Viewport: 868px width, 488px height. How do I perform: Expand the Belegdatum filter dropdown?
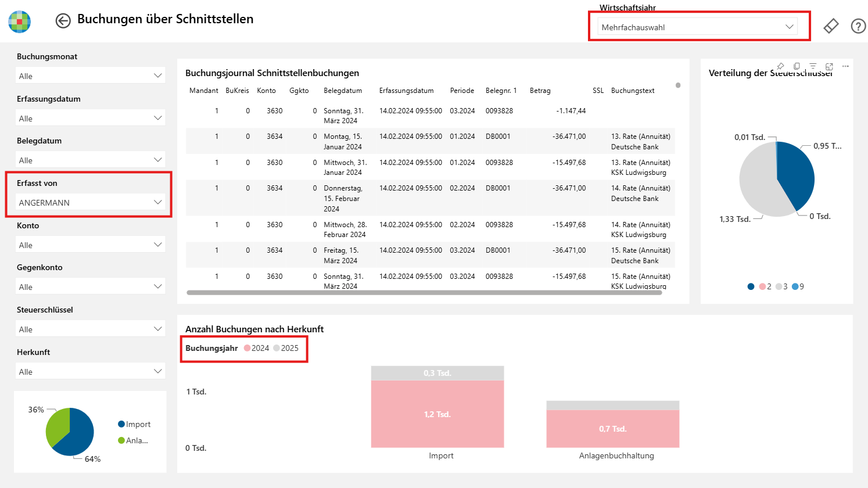(x=90, y=160)
